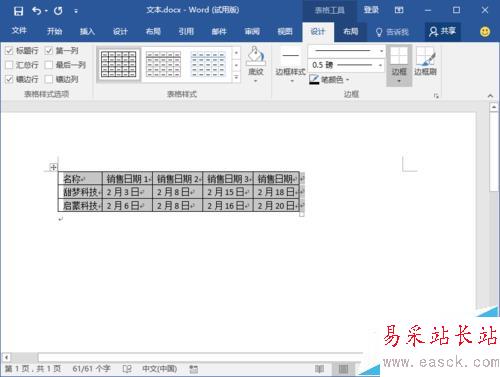Open the 视图 ribbon tab
500x377 pixels.
coord(285,31)
